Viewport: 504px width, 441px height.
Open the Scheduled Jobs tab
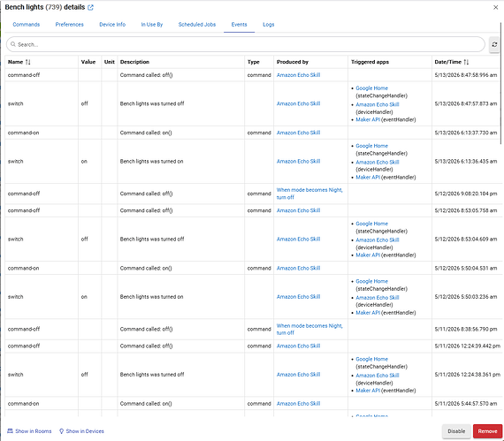tap(197, 25)
